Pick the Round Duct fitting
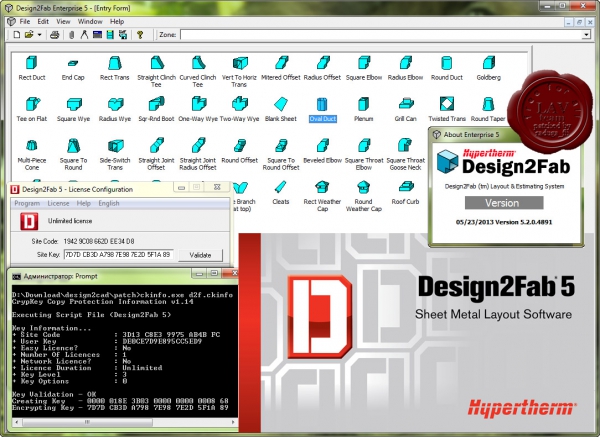Image resolution: width=600 pixels, height=437 pixels. pyautogui.click(x=447, y=63)
